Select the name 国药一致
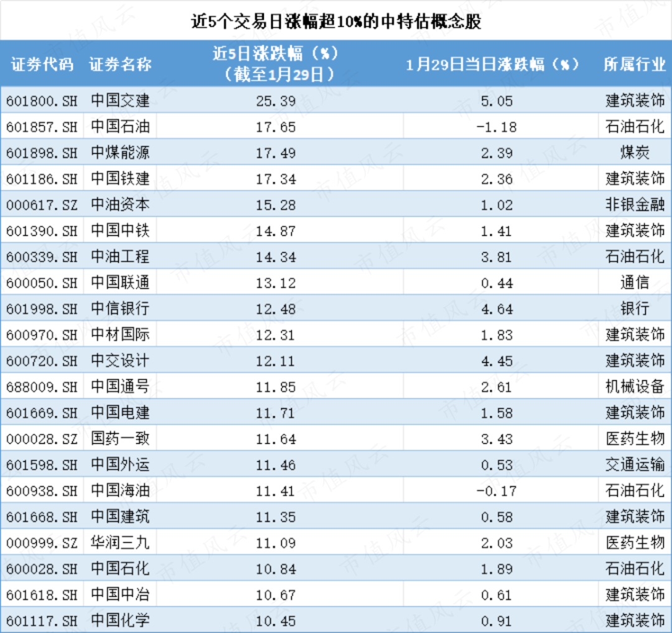The width and height of the screenshot is (672, 633). click(x=120, y=439)
